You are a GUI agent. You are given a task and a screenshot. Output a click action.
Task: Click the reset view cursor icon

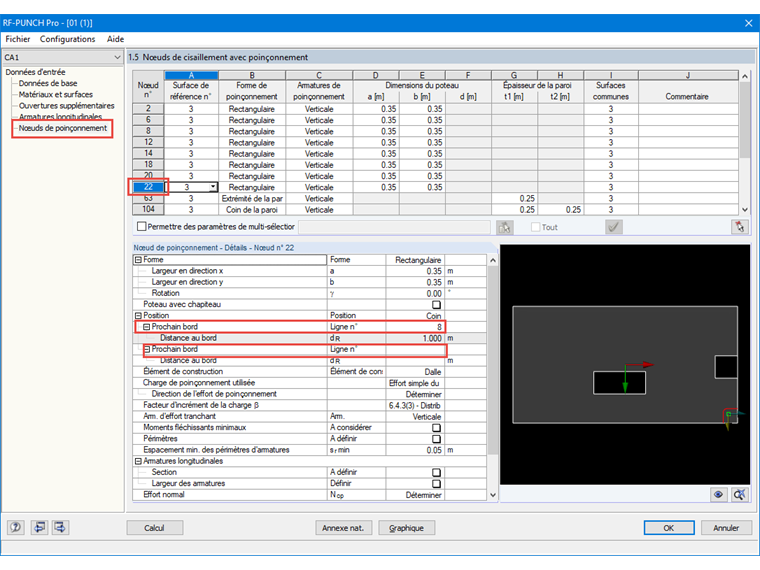point(740,494)
